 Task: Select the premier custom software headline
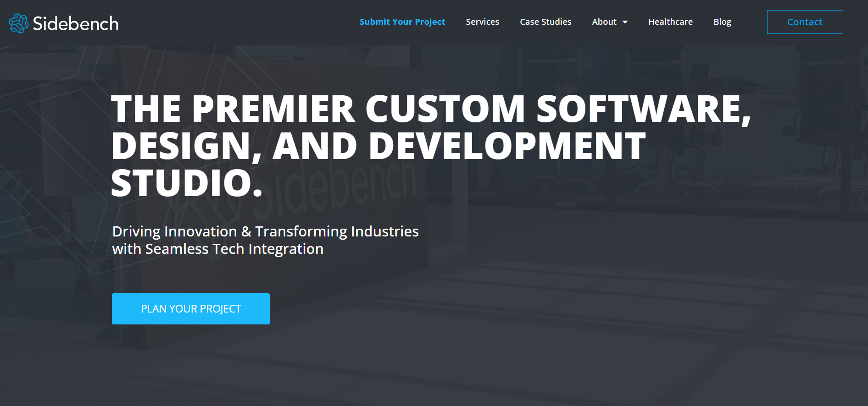[431, 146]
